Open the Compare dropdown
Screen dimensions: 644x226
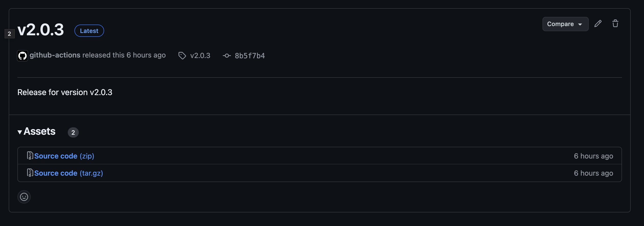pyautogui.click(x=565, y=24)
